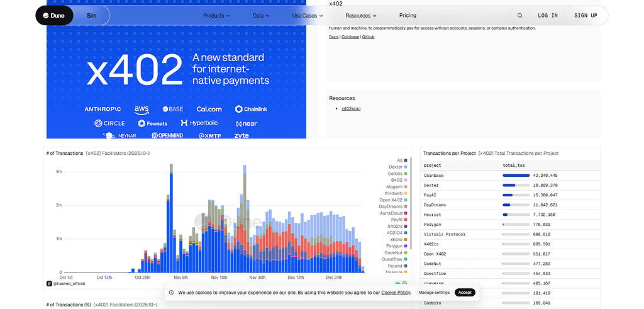The width and height of the screenshot is (644, 309).
Task: Select the PayAI project cell
Action: [x=430, y=195]
